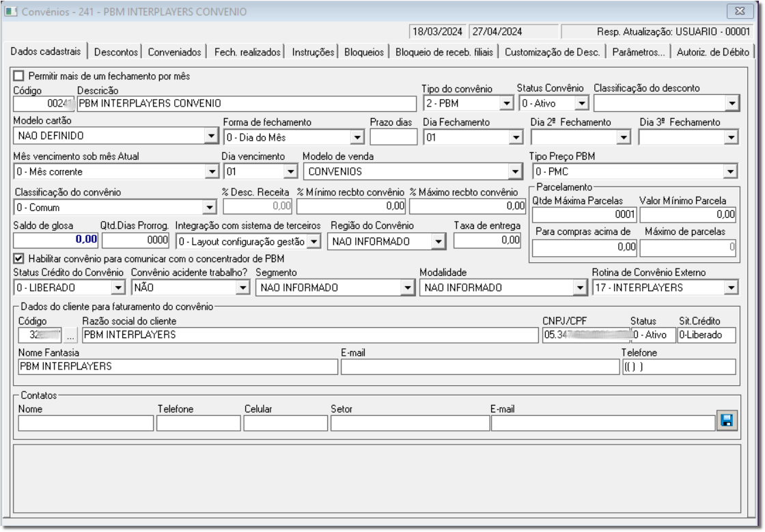The width and height of the screenshot is (765, 532).
Task: Focus the Contatos Telefone field
Action: point(199,423)
